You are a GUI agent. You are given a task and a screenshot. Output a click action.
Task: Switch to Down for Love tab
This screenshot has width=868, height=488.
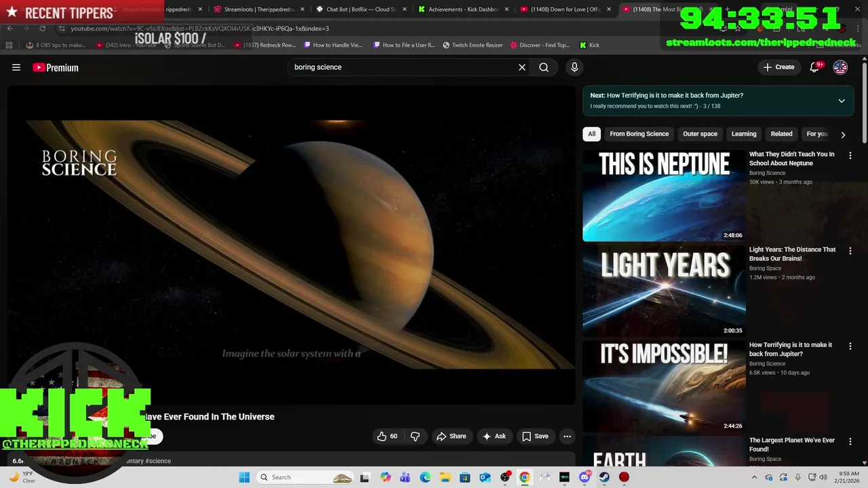pos(565,9)
